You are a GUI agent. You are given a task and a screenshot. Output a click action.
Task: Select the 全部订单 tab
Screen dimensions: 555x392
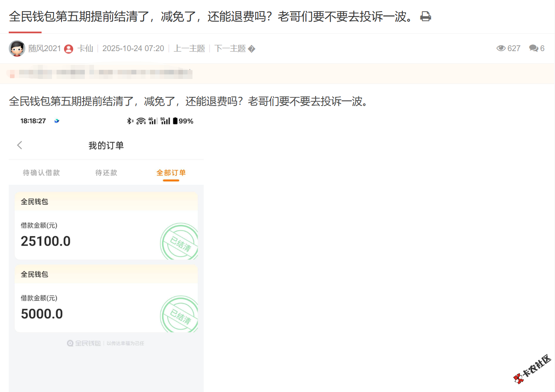[x=171, y=173]
